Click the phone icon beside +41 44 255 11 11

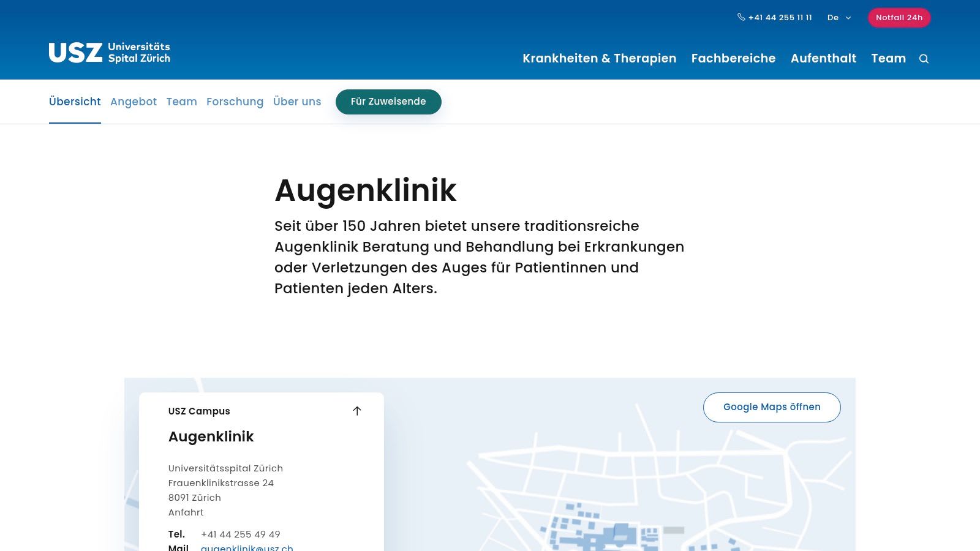pos(741,17)
